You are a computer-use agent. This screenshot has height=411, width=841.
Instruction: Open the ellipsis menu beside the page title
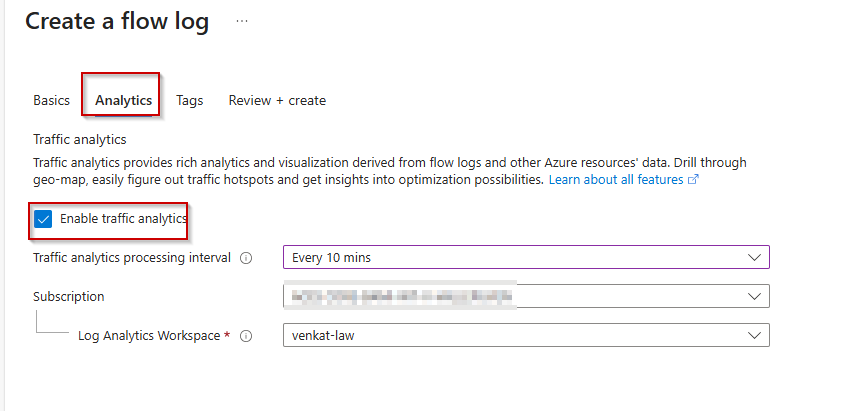tap(241, 22)
